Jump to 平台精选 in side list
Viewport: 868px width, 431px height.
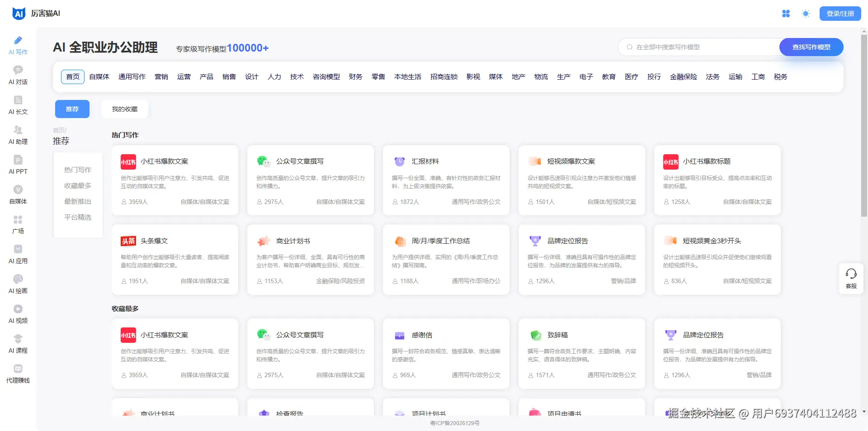click(x=78, y=217)
